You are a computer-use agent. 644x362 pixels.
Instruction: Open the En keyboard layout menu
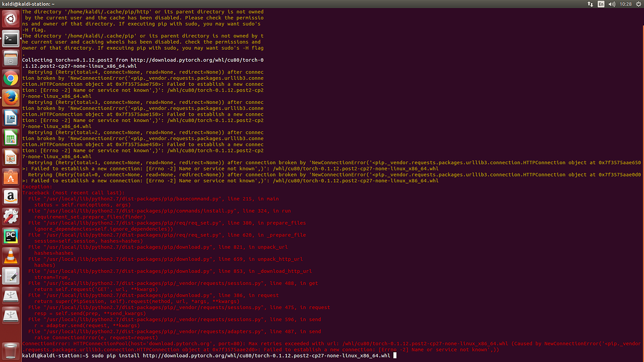click(600, 4)
